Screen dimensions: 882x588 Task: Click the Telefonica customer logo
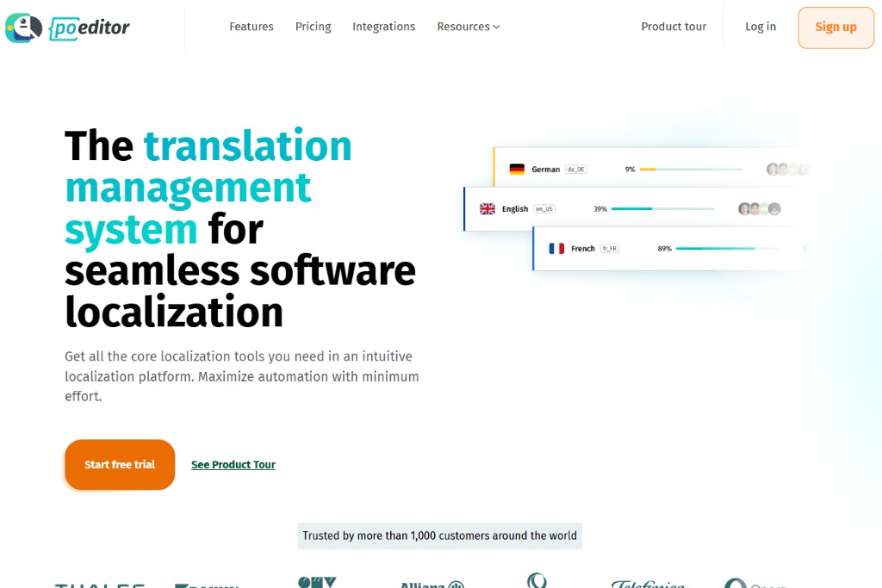tap(647, 584)
